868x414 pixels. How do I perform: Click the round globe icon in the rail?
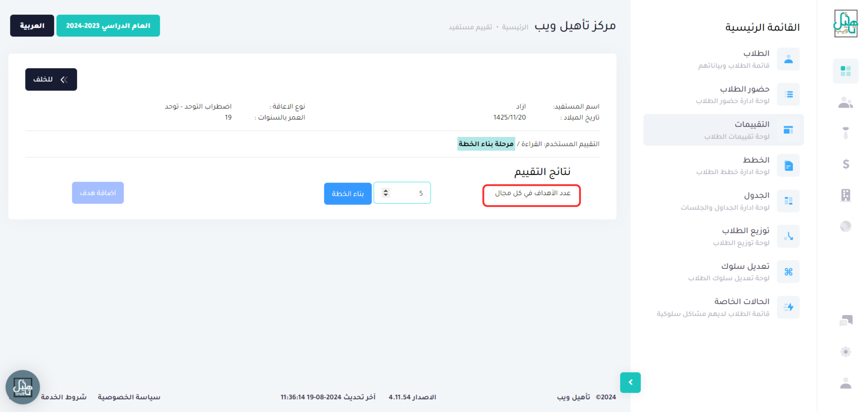[x=845, y=227]
